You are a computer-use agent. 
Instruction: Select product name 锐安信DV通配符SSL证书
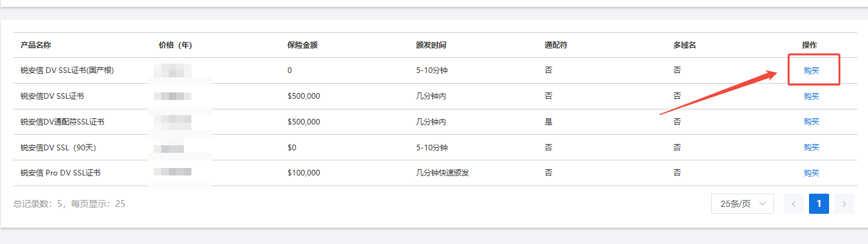click(62, 122)
